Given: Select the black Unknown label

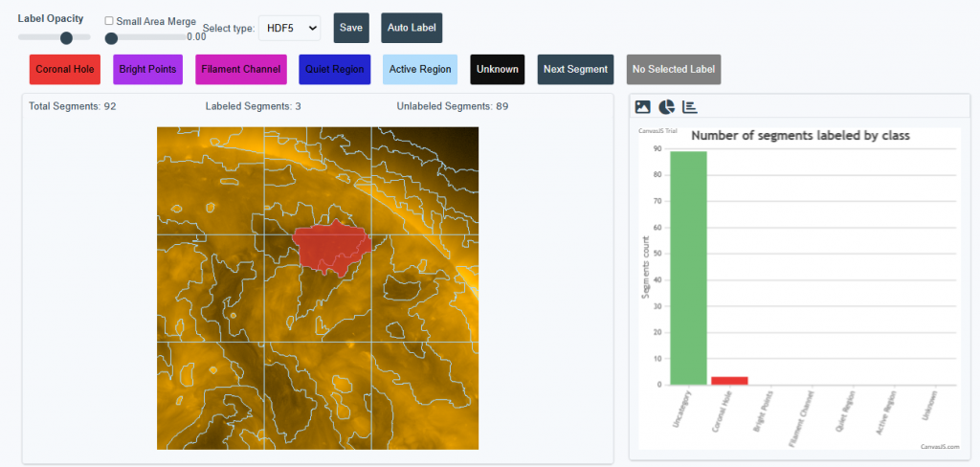Looking at the screenshot, I should point(497,69).
